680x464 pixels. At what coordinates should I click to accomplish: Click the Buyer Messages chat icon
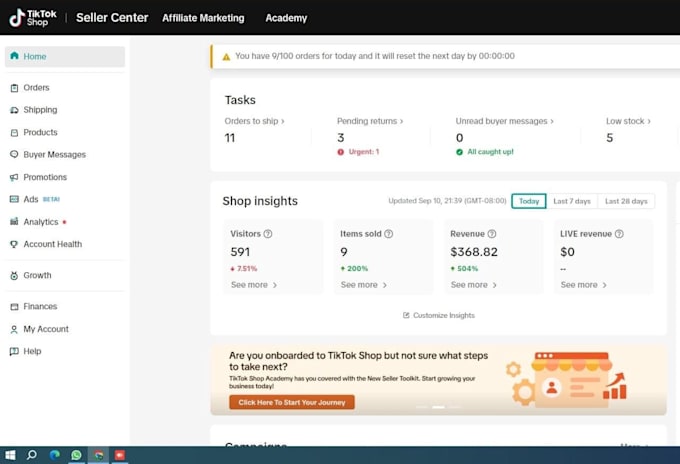[x=14, y=154]
